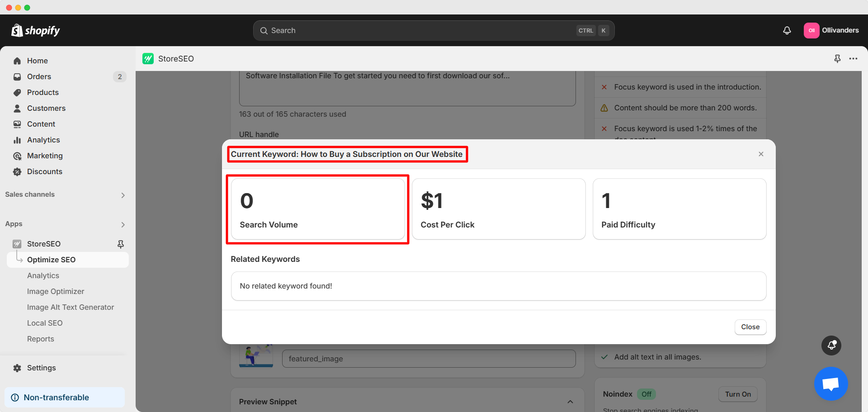Image resolution: width=868 pixels, height=412 pixels.
Task: Open the StoreSEO more options menu
Action: 854,59
